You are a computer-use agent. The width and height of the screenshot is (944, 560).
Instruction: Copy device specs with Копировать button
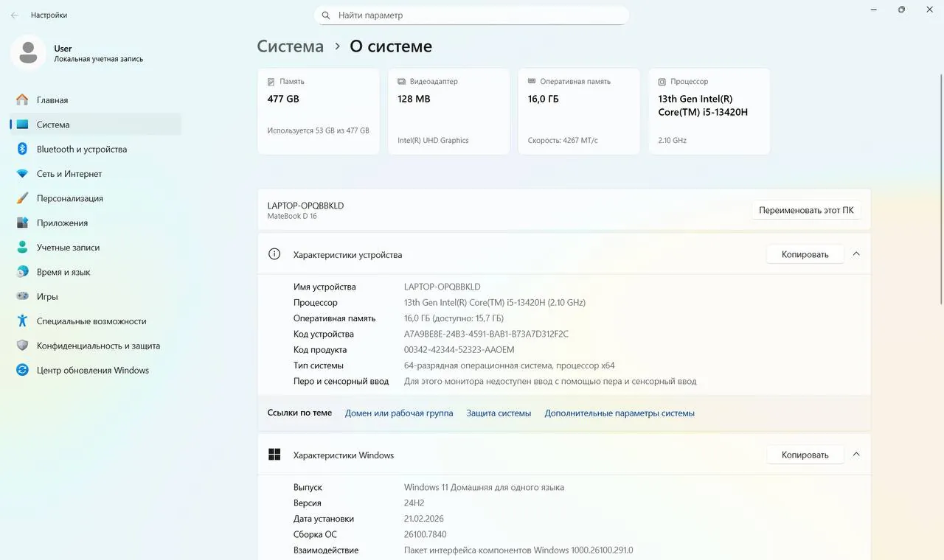click(x=805, y=254)
